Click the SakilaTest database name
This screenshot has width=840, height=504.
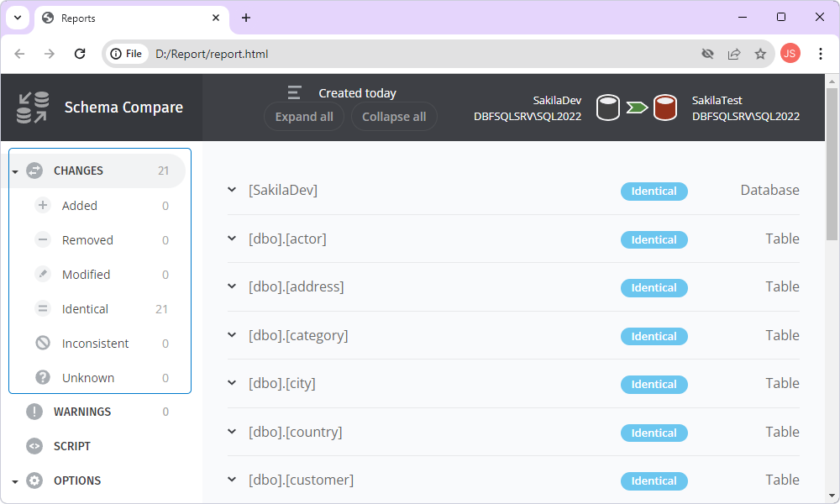tap(717, 100)
